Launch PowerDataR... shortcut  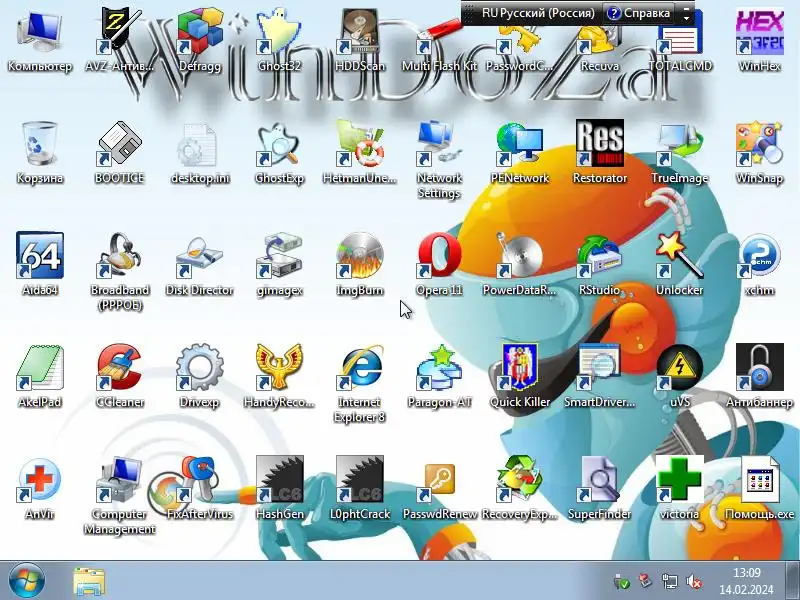tap(519, 264)
